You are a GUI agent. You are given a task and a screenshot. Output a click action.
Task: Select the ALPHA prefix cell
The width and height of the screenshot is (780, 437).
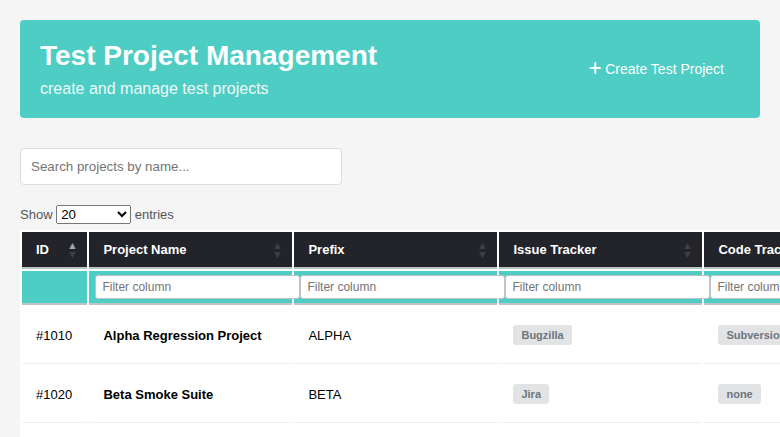(395, 335)
